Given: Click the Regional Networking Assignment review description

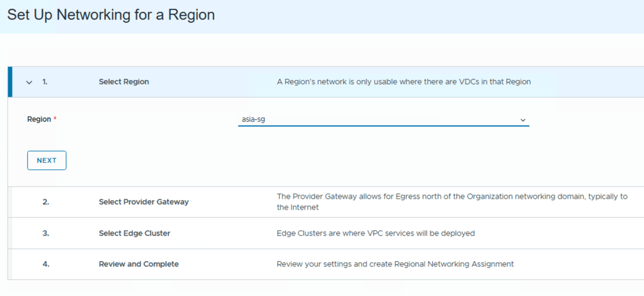Looking at the screenshot, I should (395, 264).
